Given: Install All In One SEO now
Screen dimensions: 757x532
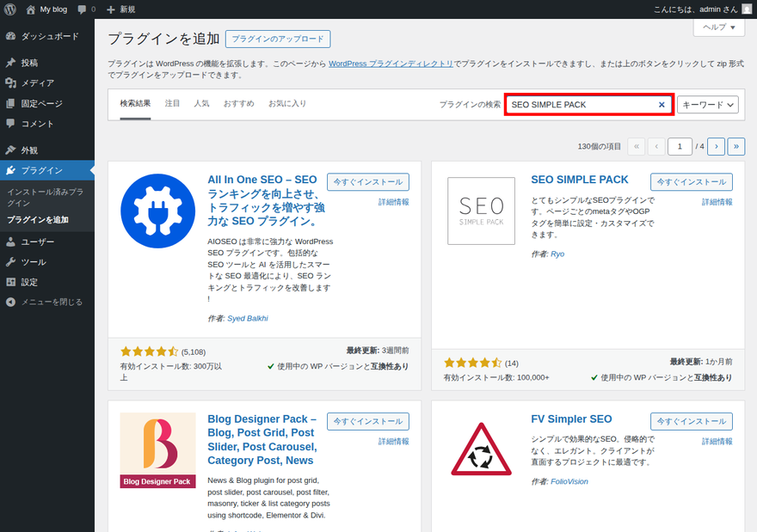Looking at the screenshot, I should pos(368,182).
